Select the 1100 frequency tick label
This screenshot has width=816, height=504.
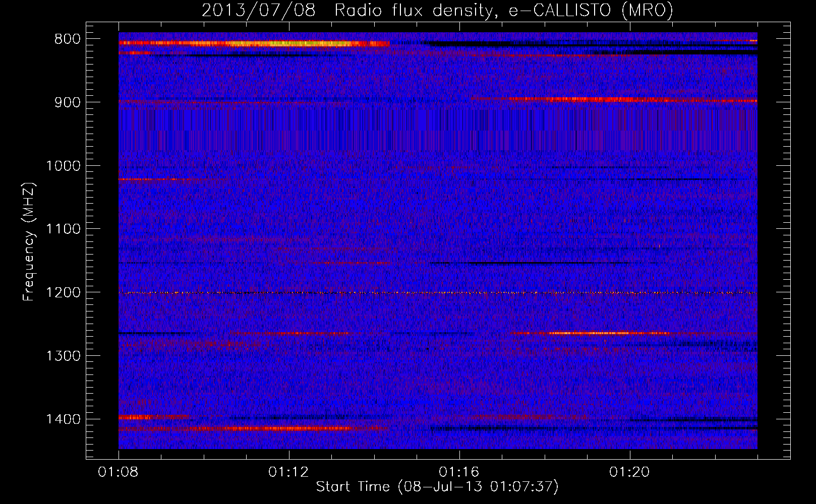[64, 229]
